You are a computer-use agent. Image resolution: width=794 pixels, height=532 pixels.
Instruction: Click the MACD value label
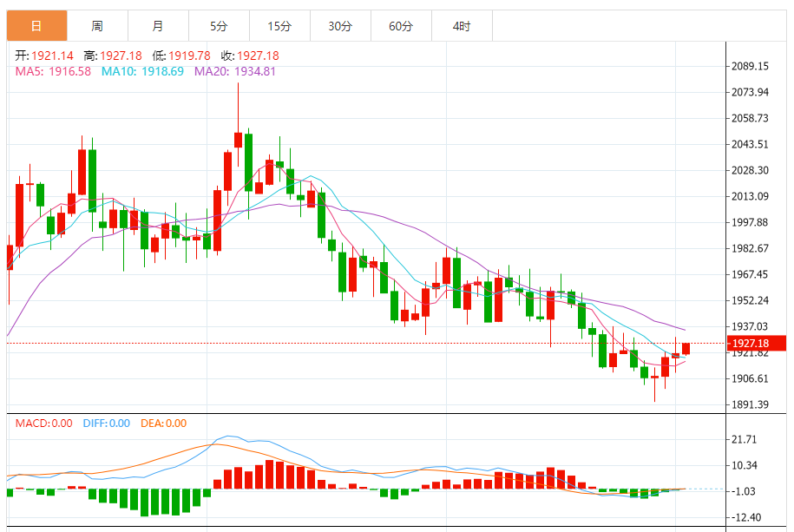pos(44,423)
